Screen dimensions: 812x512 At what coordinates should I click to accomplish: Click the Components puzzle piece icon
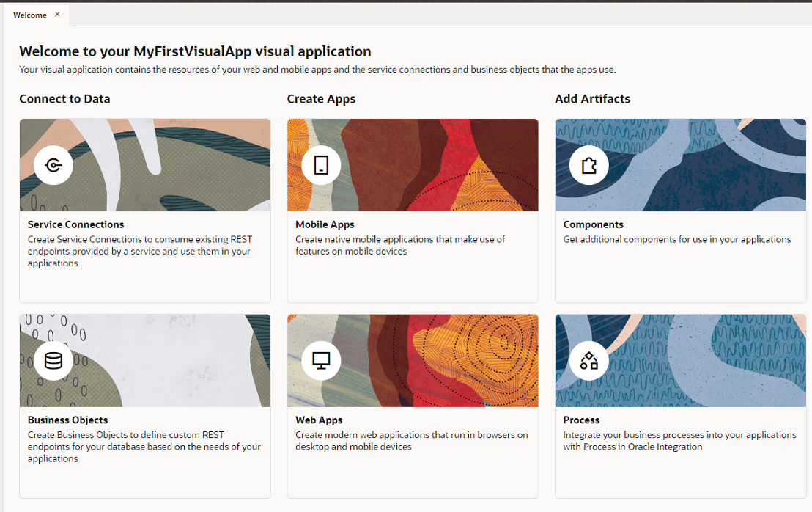point(588,165)
